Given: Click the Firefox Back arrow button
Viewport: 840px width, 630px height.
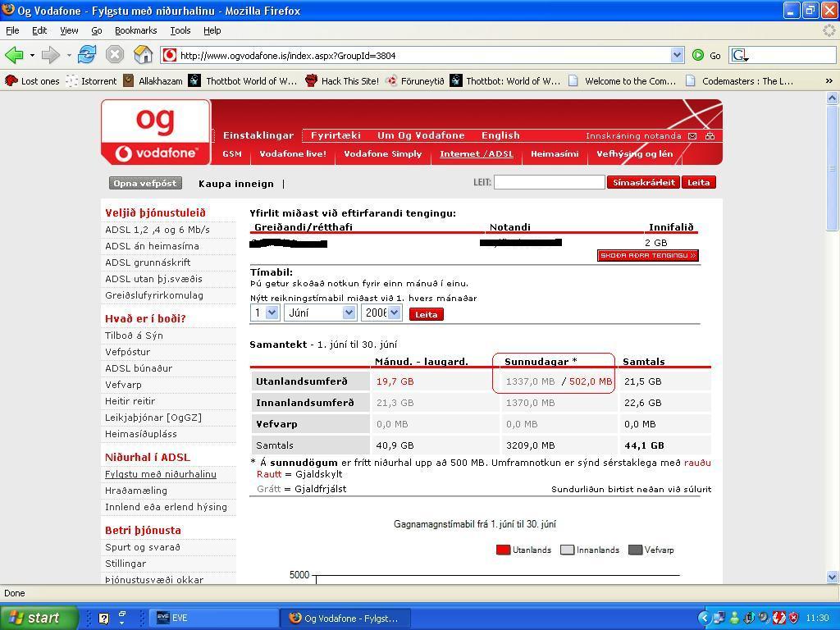Looking at the screenshot, I should pos(15,55).
